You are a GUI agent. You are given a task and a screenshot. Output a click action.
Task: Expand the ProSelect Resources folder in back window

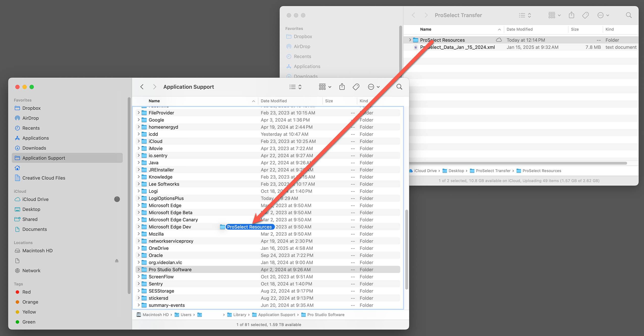pos(410,40)
